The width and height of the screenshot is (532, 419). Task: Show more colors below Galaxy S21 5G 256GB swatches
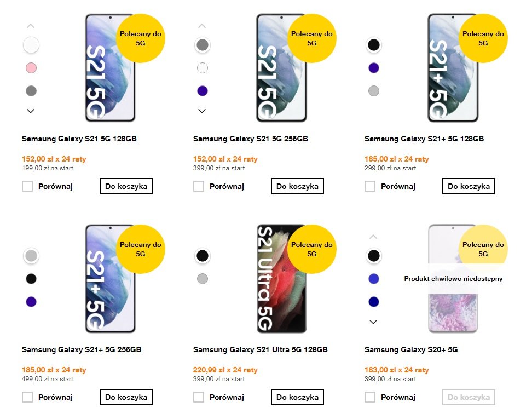(x=202, y=111)
